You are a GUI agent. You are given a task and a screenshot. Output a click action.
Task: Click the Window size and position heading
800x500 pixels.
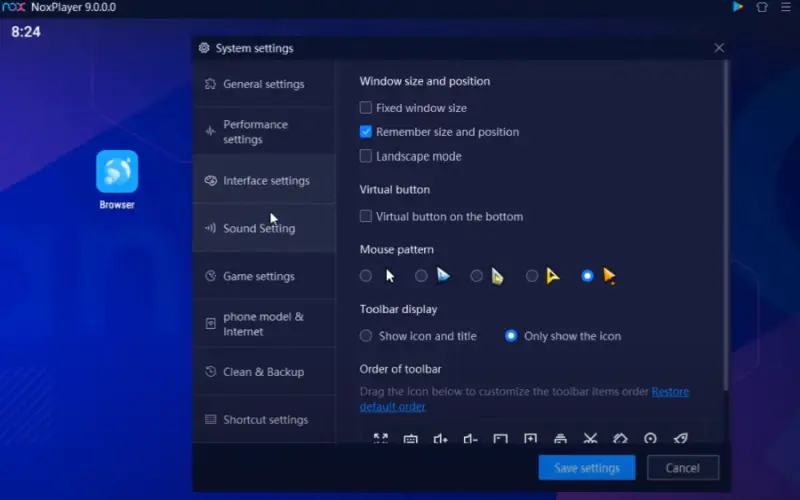pos(424,81)
